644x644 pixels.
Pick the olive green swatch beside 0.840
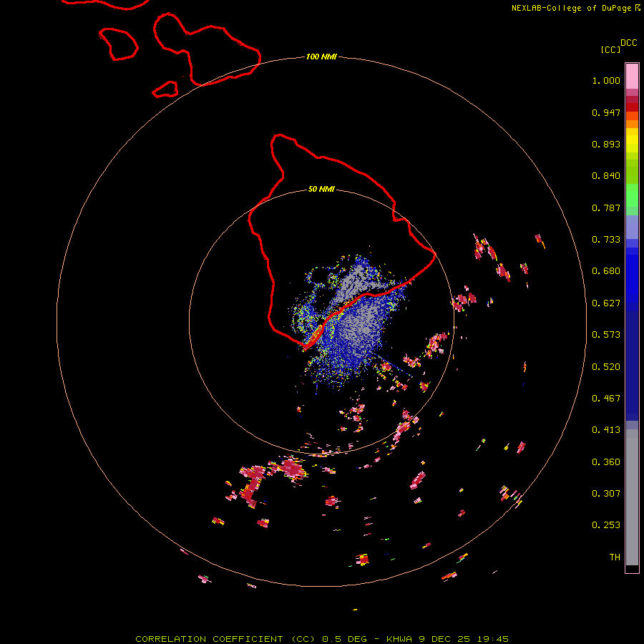[x=632, y=172]
